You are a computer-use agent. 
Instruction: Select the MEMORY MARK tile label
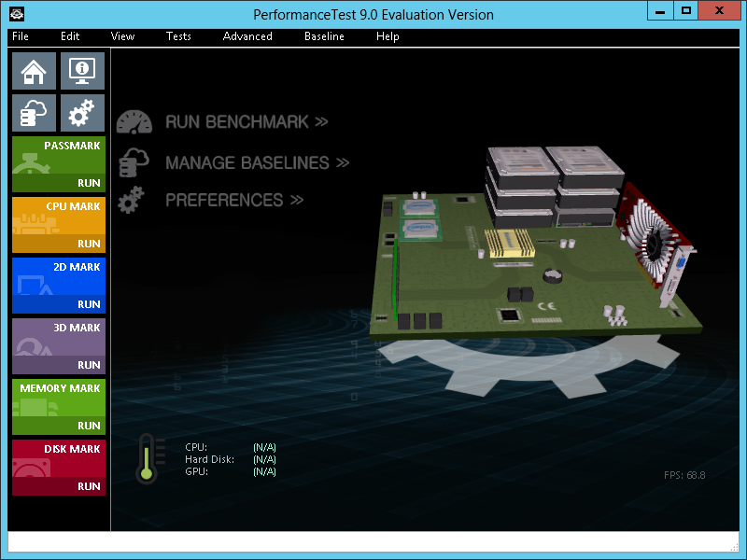click(60, 388)
